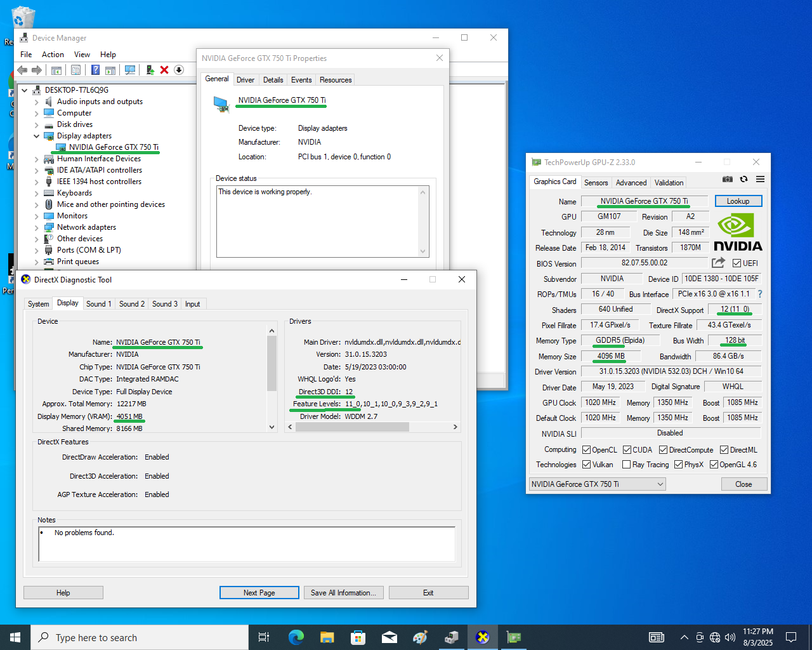Toggle the UEFI checkbox
812x650 pixels.
tap(737, 263)
